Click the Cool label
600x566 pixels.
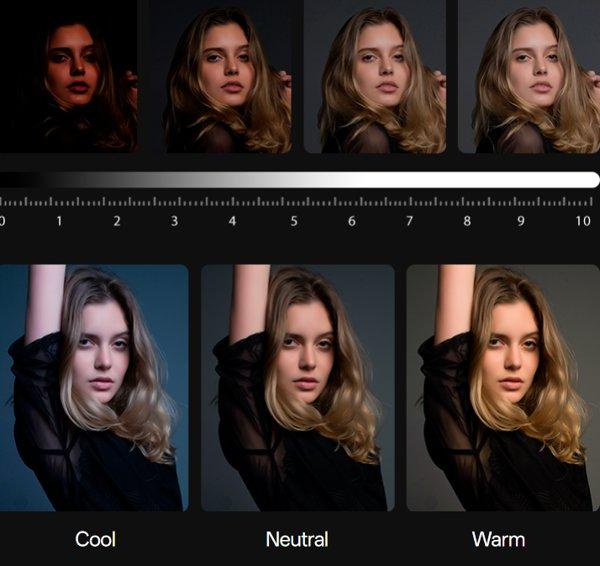95,539
